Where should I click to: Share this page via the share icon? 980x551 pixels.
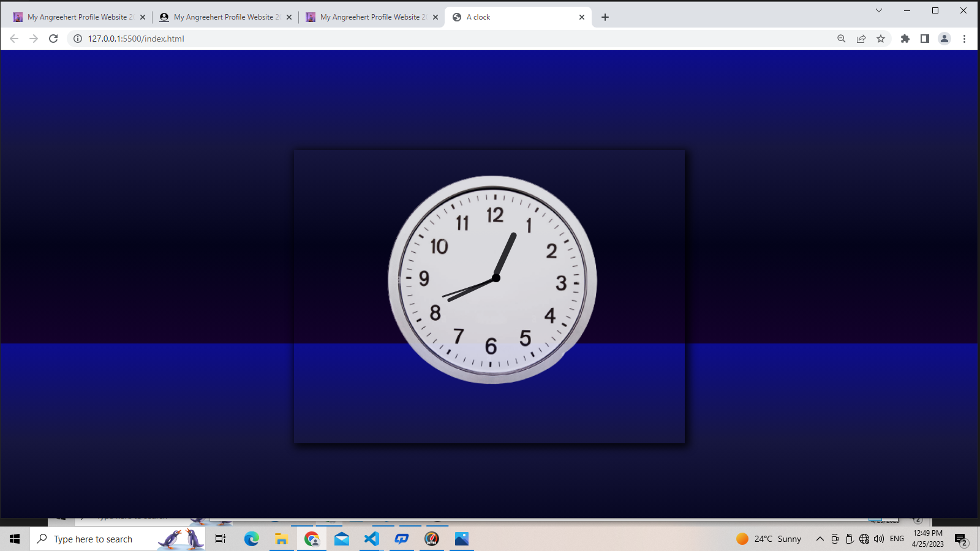click(861, 39)
